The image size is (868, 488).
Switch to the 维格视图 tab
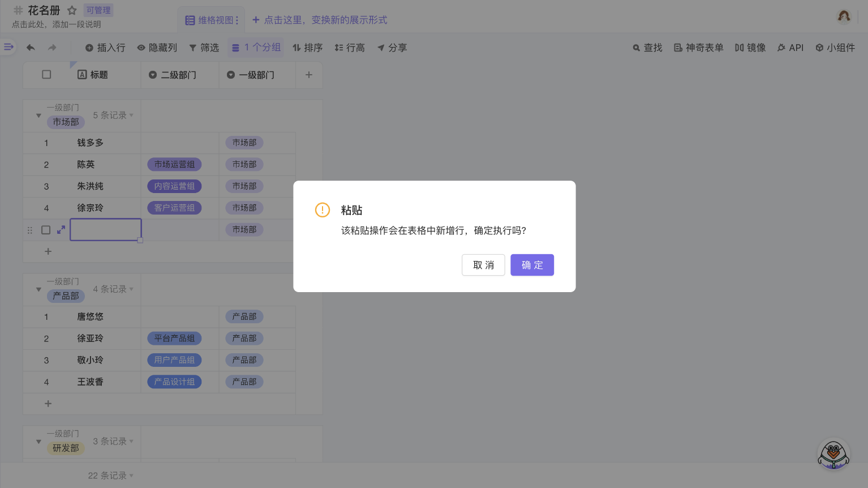coord(212,20)
